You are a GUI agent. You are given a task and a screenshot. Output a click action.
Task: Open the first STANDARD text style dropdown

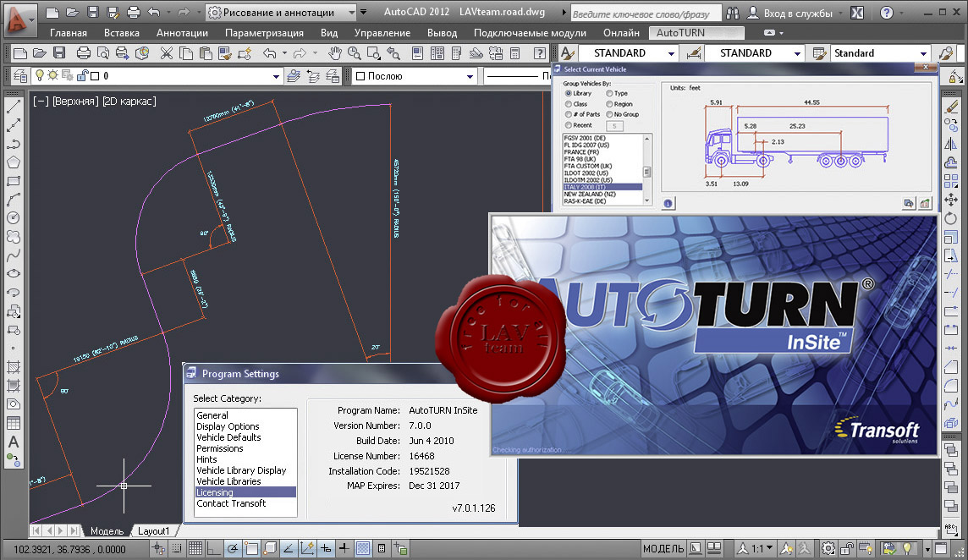671,53
